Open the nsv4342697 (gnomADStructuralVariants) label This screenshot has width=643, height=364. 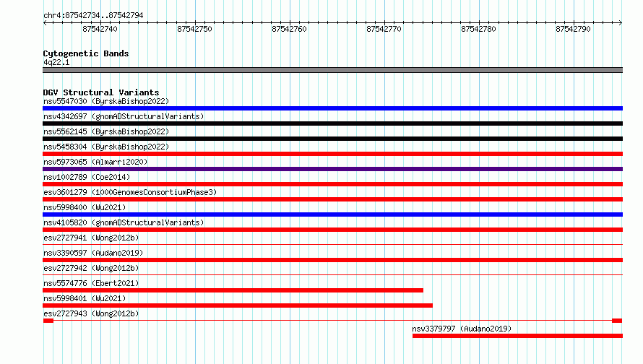124,116
